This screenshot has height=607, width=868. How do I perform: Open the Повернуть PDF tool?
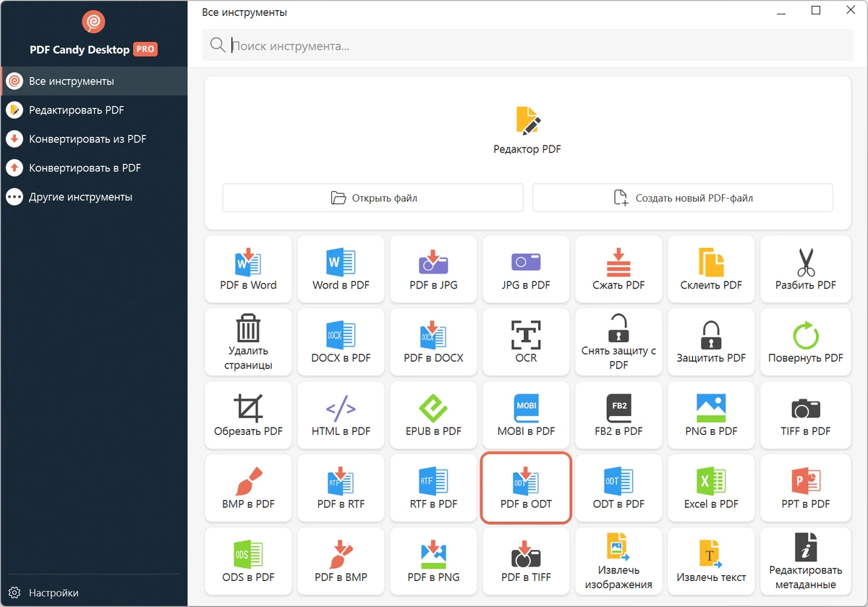tap(805, 341)
